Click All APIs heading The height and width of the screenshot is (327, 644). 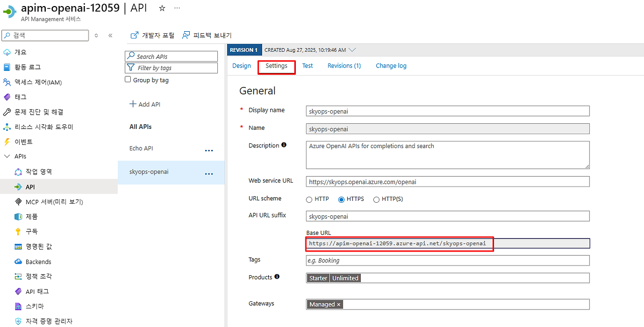pos(140,127)
